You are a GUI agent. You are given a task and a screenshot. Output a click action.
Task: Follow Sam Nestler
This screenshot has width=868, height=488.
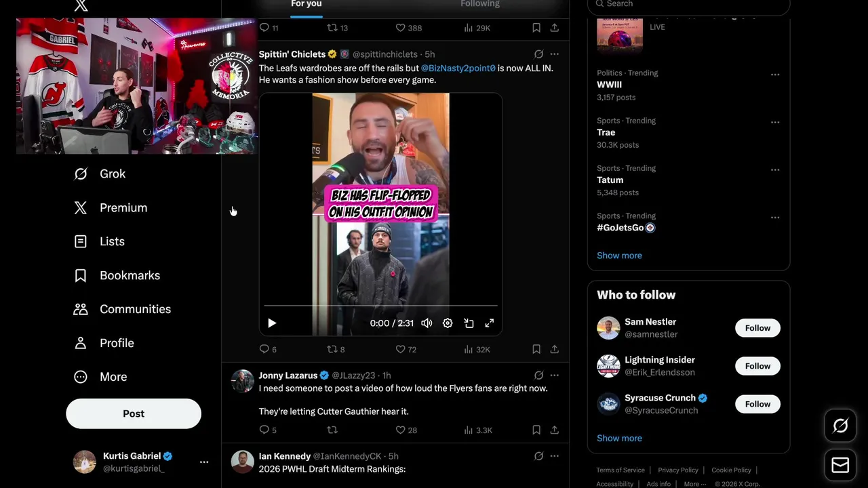pos(757,328)
